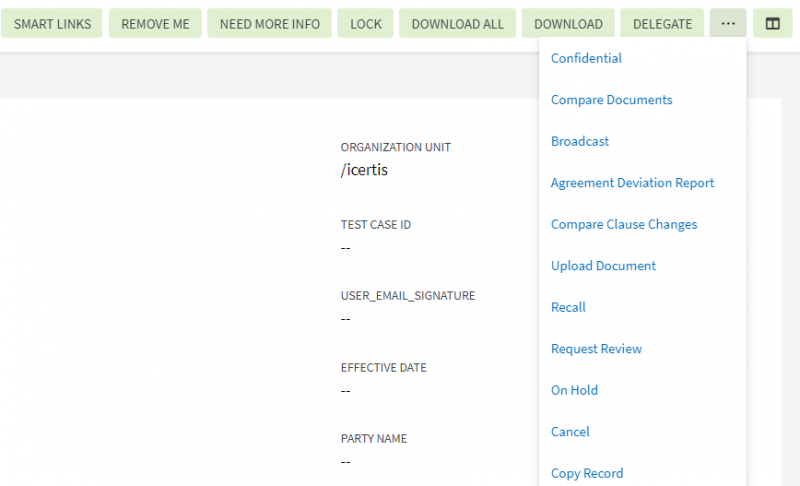800x486 pixels.
Task: Choose Compare Clause Changes option
Action: (624, 225)
